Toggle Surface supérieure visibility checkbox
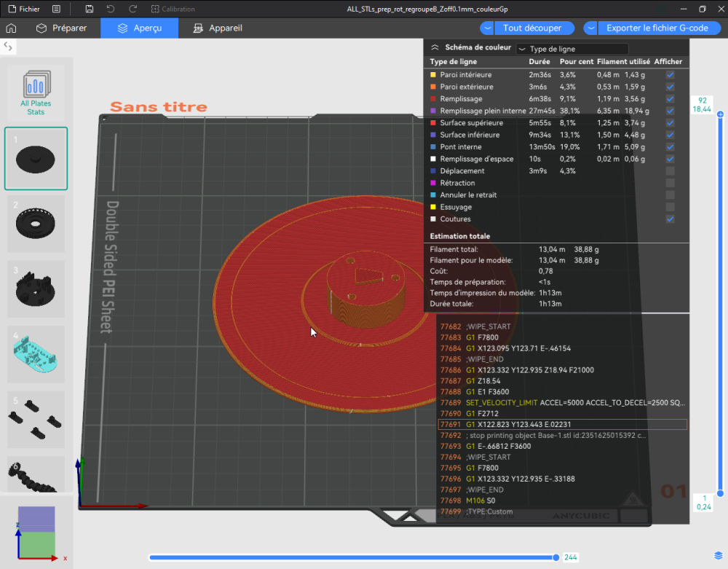 point(670,123)
